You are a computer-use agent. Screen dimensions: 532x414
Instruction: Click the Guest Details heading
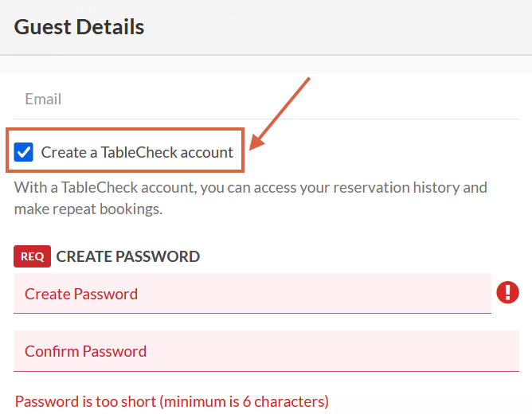(x=79, y=27)
